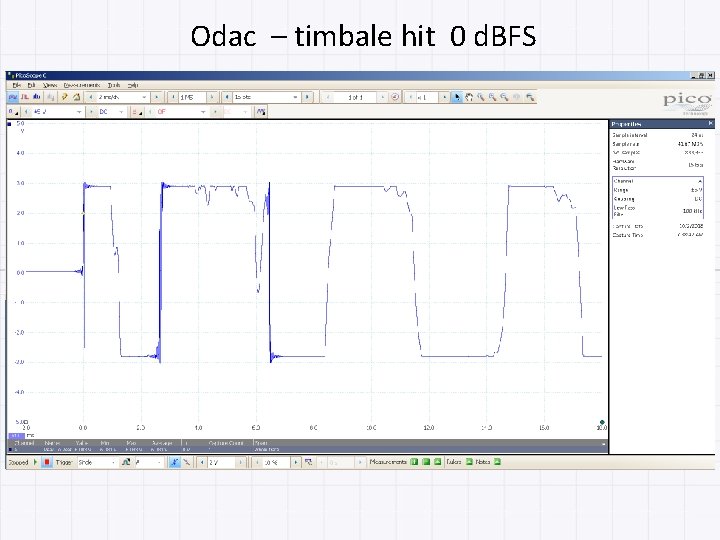720x540 pixels.
Task: Open Channel B Off range dropdown
Action: [x=181, y=112]
